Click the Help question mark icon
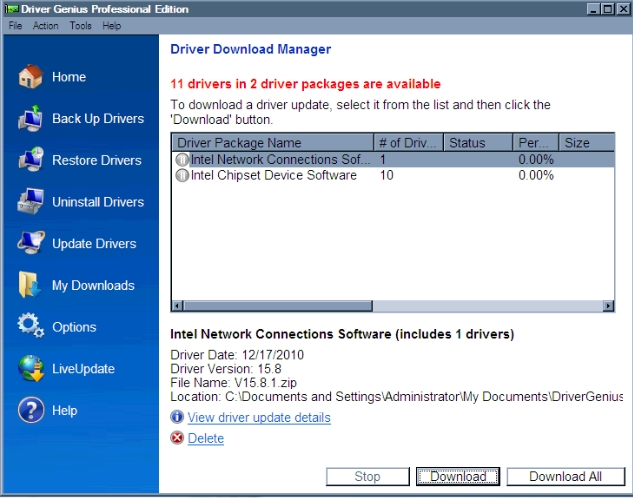 click(31, 410)
